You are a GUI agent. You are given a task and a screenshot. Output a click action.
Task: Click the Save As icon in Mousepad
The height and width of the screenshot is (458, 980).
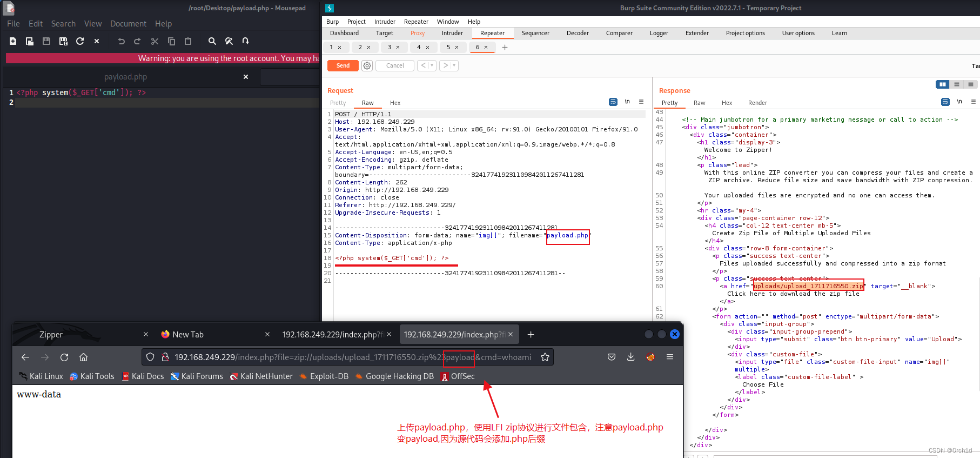click(63, 41)
